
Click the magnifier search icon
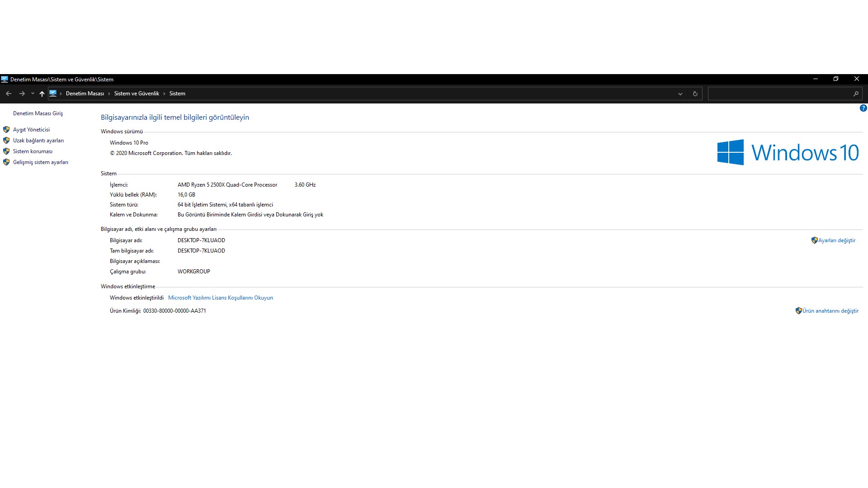tap(855, 94)
